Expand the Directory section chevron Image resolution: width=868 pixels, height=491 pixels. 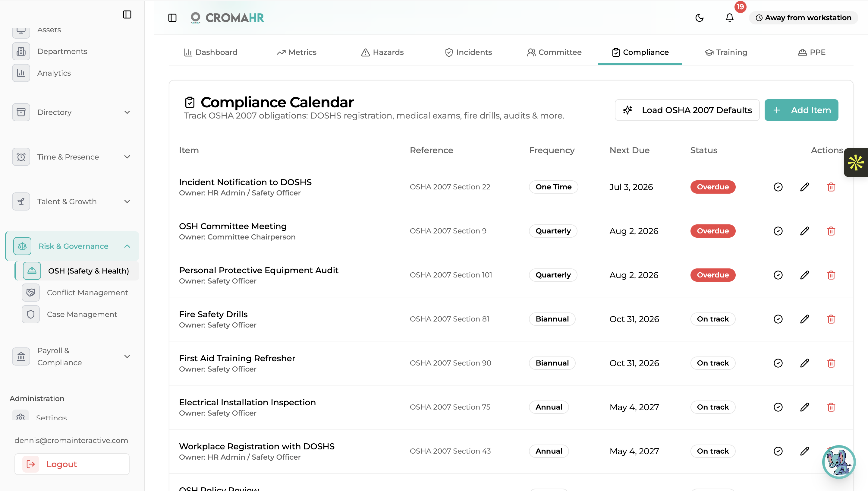click(x=127, y=112)
